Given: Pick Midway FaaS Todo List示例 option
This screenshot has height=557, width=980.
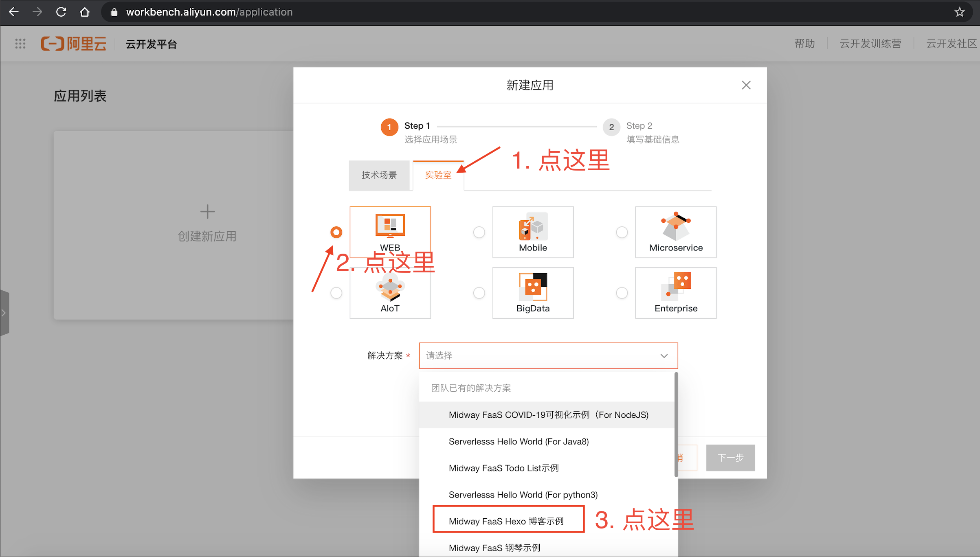Looking at the screenshot, I should tap(547, 468).
